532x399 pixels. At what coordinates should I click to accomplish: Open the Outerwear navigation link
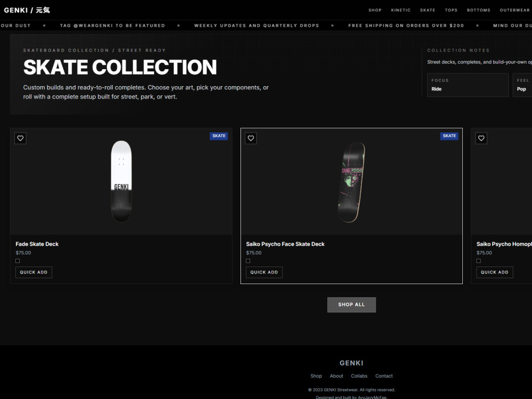(x=514, y=10)
